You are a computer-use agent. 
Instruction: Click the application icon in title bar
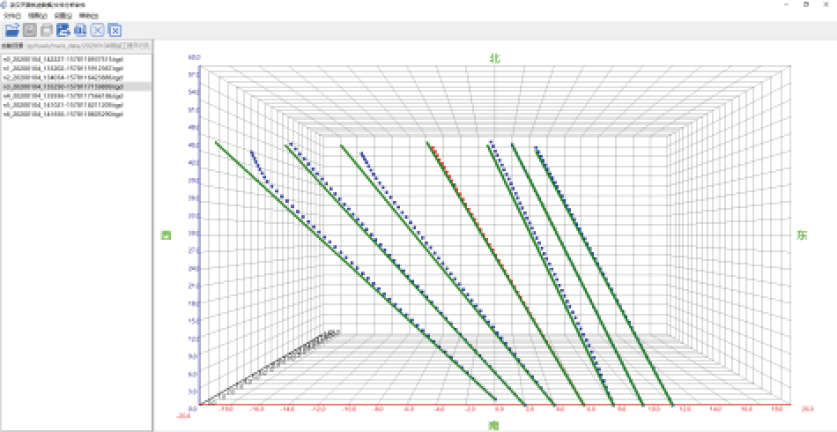pos(5,5)
